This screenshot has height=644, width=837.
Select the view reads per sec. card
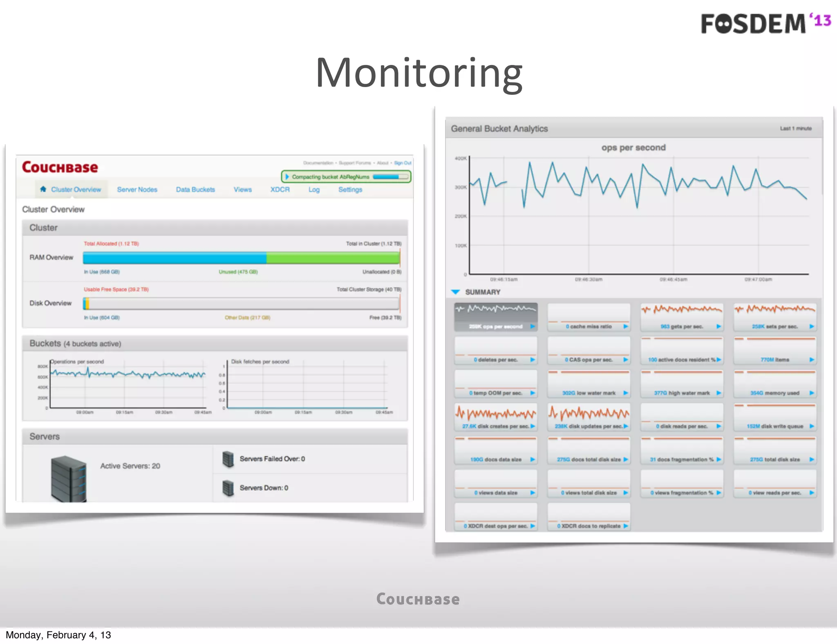pyautogui.click(x=775, y=483)
